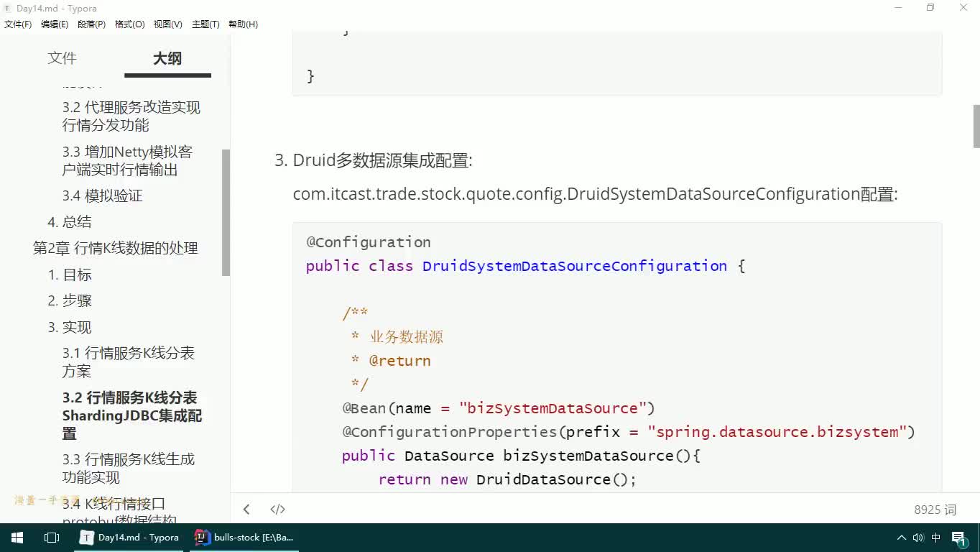Viewport: 980px width, 552px height.
Task: Open the 编辑(E) menu
Action: 55,24
